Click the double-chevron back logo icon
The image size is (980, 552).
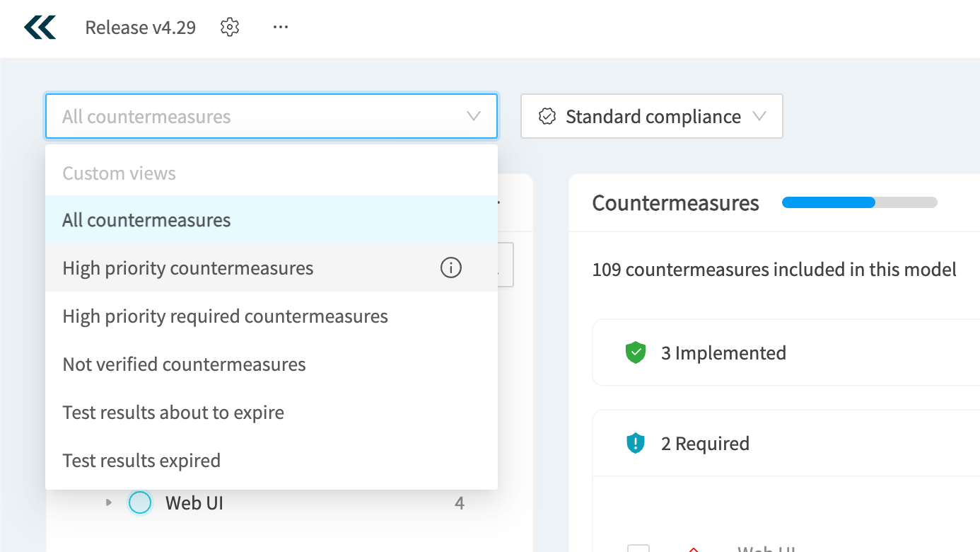pyautogui.click(x=40, y=28)
